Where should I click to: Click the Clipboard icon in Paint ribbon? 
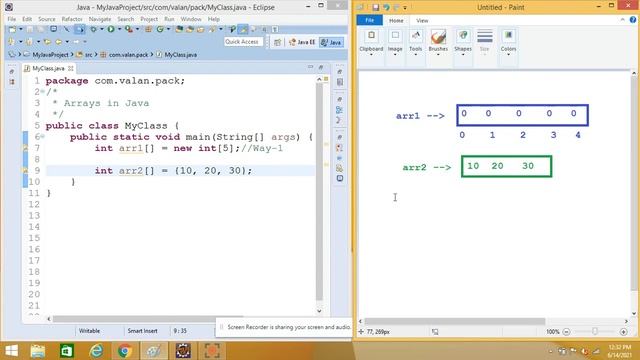[x=371, y=36]
